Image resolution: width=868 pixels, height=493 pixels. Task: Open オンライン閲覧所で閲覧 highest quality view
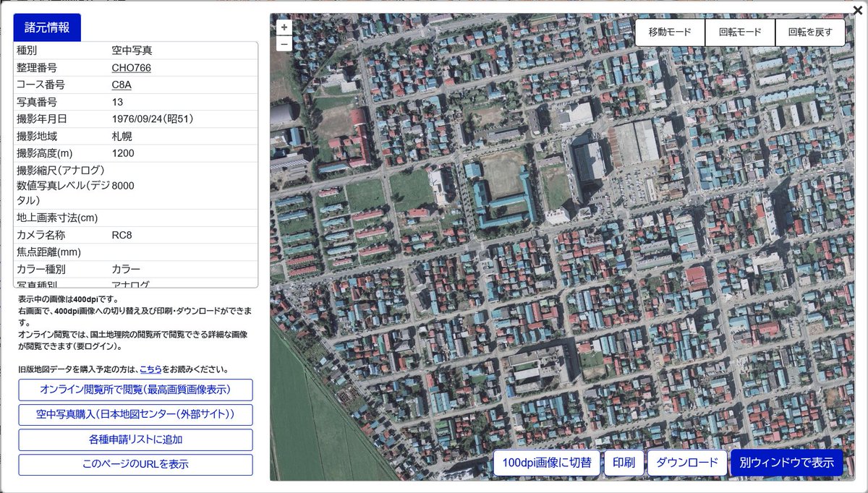click(x=135, y=390)
